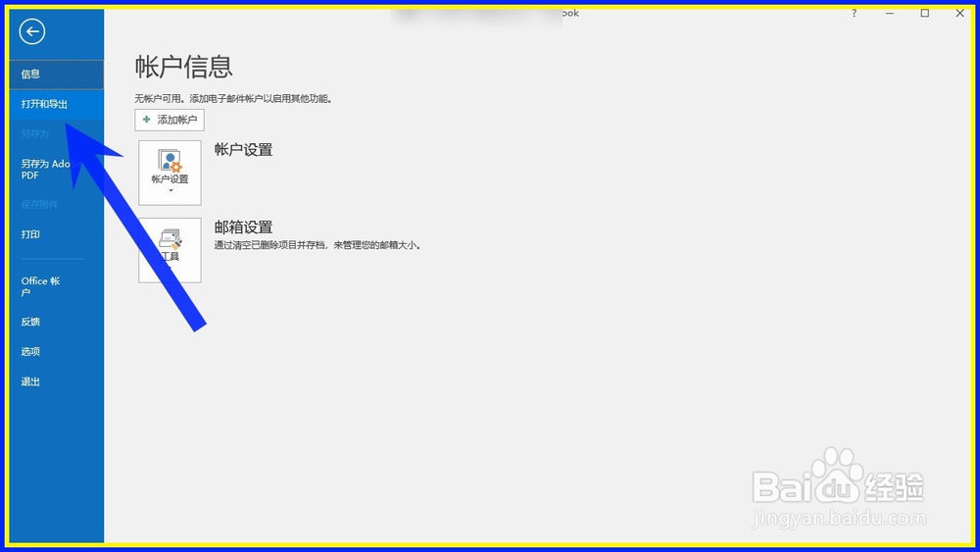Close the Outlook window
The width and height of the screenshot is (980, 552).
[960, 13]
